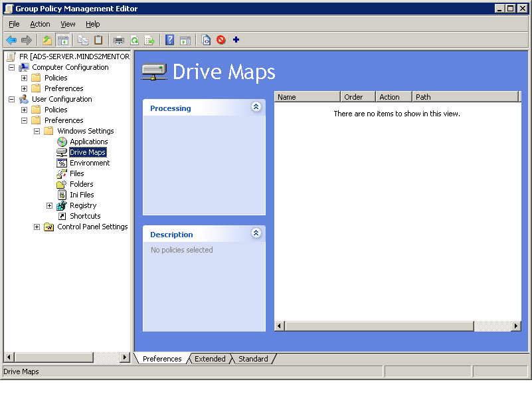Image resolution: width=532 pixels, height=408 pixels.
Task: Expand Preferences under Computer Configuration
Action: coord(24,88)
